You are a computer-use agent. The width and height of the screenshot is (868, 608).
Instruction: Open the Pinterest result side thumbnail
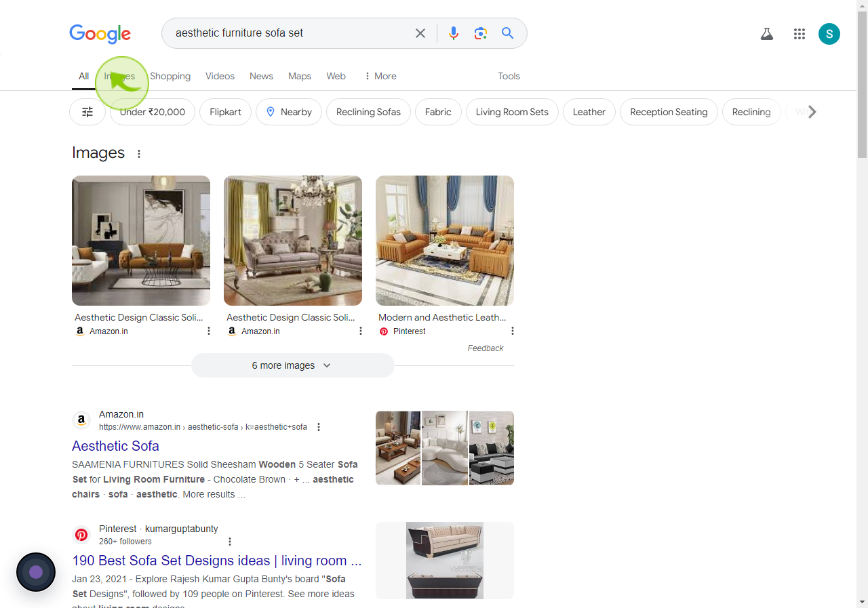point(445,561)
